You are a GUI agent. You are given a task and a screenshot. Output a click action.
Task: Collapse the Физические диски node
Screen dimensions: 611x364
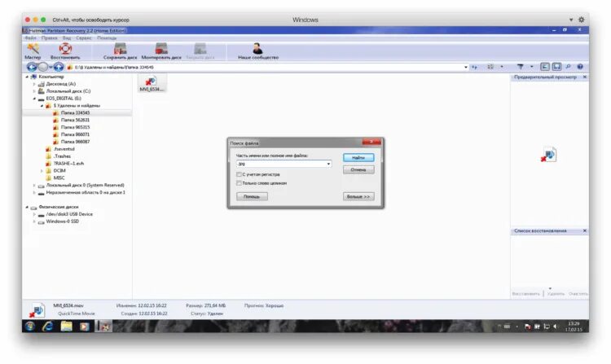tap(27, 207)
